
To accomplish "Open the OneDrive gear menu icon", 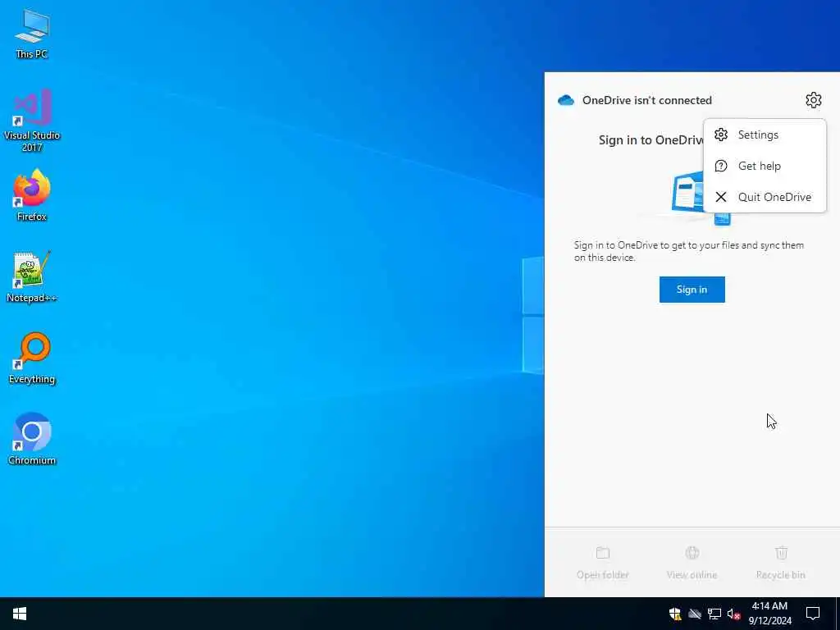I will [x=813, y=100].
